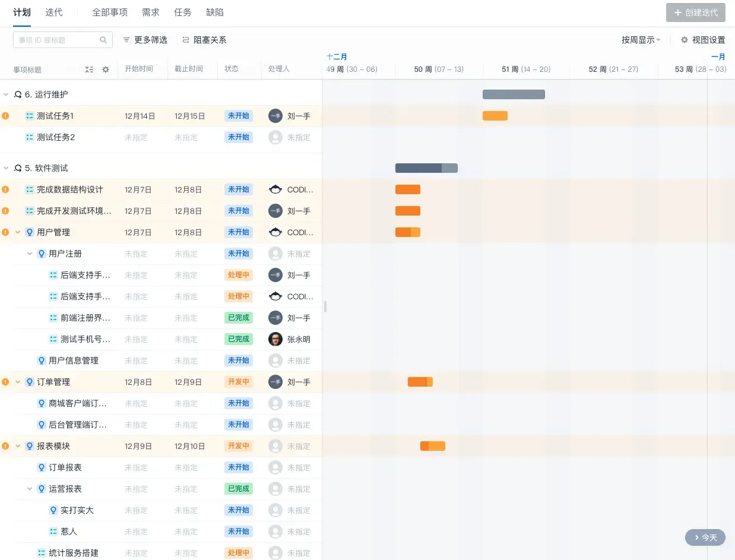Image resolution: width=735 pixels, height=560 pixels.
Task: Switch to the 缺陷 tab
Action: pos(214,12)
